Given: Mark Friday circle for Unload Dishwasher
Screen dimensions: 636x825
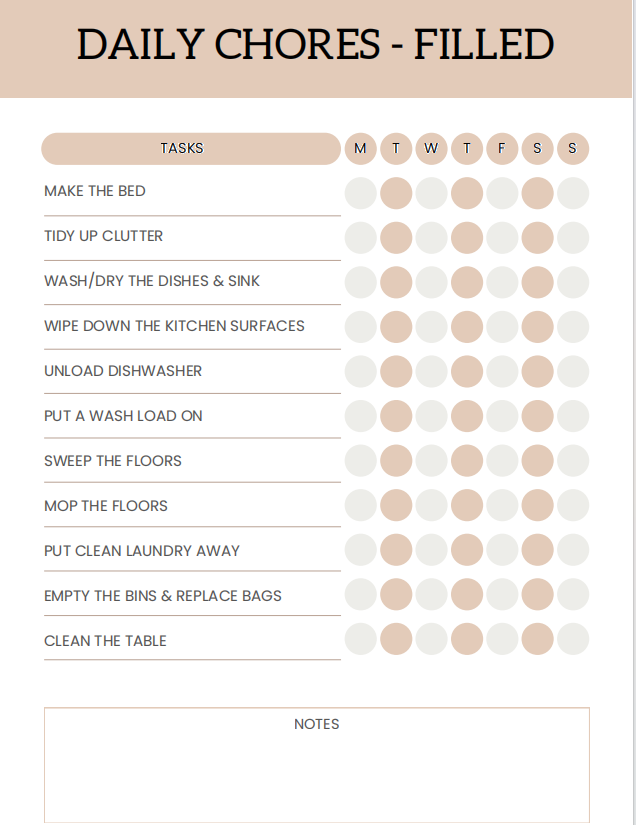Looking at the screenshot, I should (502, 371).
